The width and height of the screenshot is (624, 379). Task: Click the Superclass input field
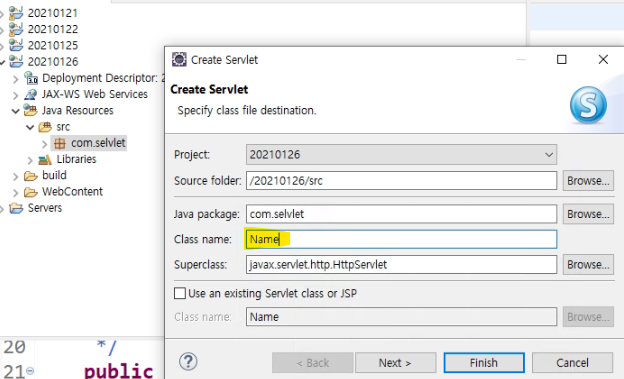click(401, 265)
